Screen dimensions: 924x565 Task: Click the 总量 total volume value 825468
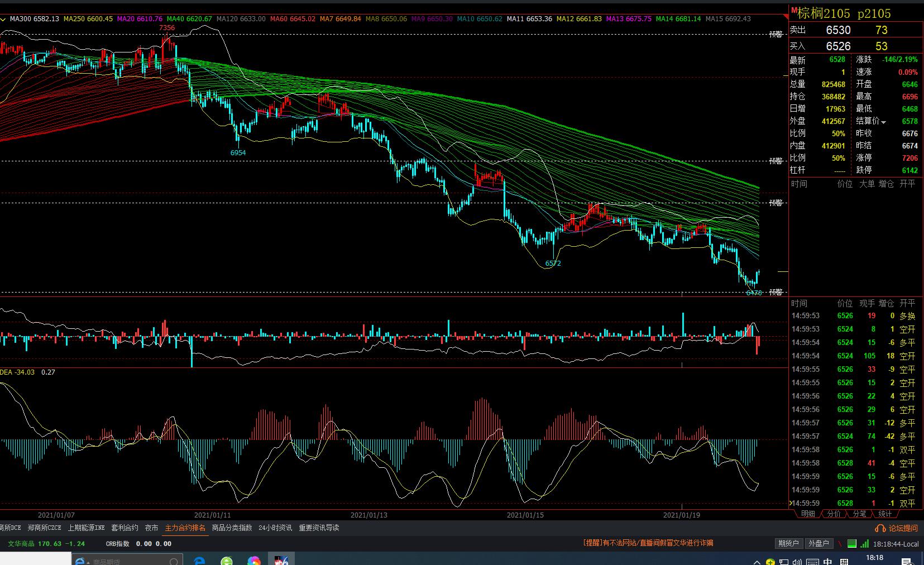[x=834, y=84]
